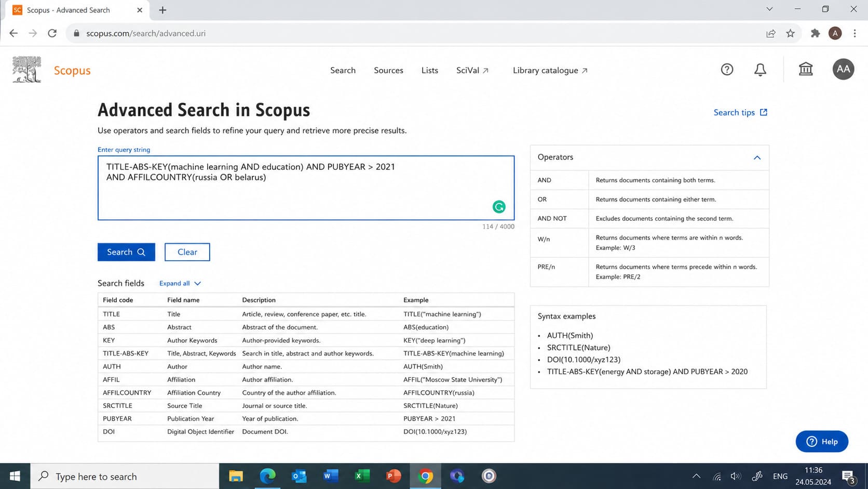Screen dimensions: 868x489
Task: Open the AA user account avatar
Action: (x=843, y=69)
